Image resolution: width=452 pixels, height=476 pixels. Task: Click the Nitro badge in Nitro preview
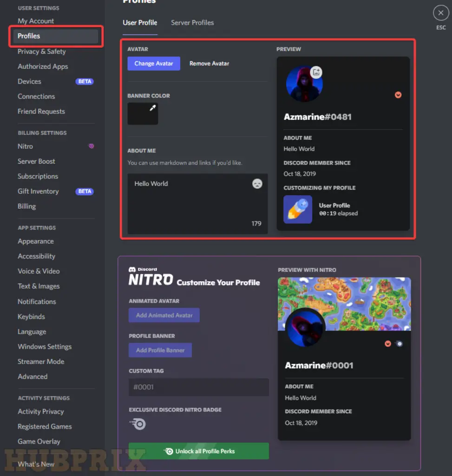(x=399, y=344)
